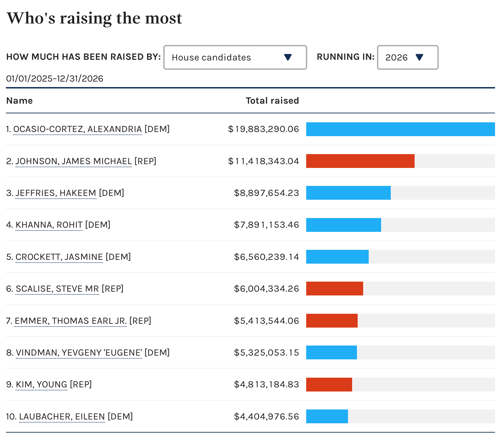Image resolution: width=504 pixels, height=434 pixels.
Task: Select Vindman, Yevgeny 'Eugene' link
Action: [x=79, y=353]
